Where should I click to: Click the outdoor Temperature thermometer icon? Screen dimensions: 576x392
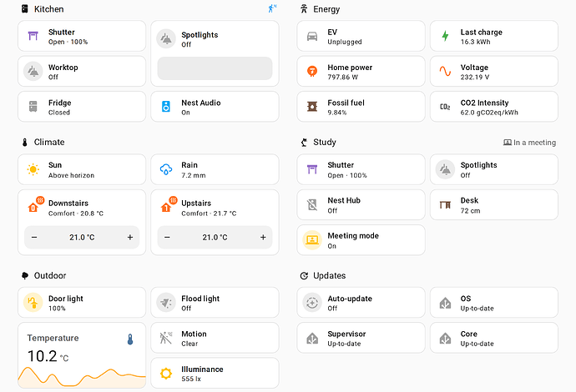[130, 339]
